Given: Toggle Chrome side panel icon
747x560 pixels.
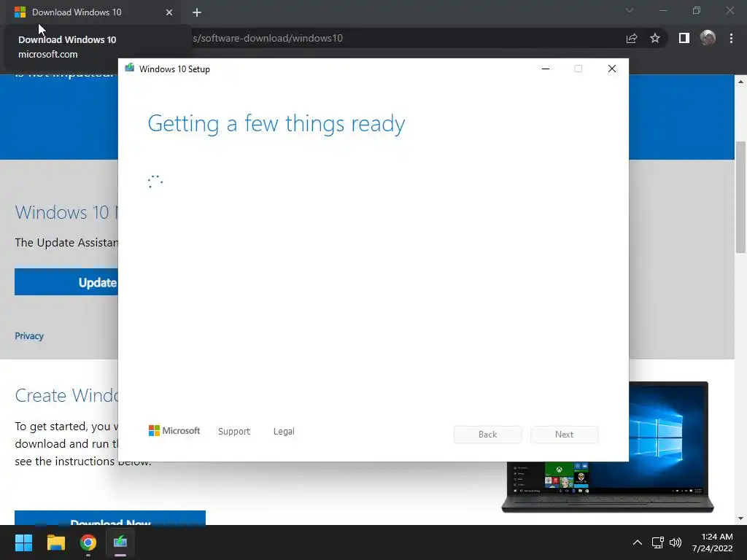Looking at the screenshot, I should click(684, 38).
